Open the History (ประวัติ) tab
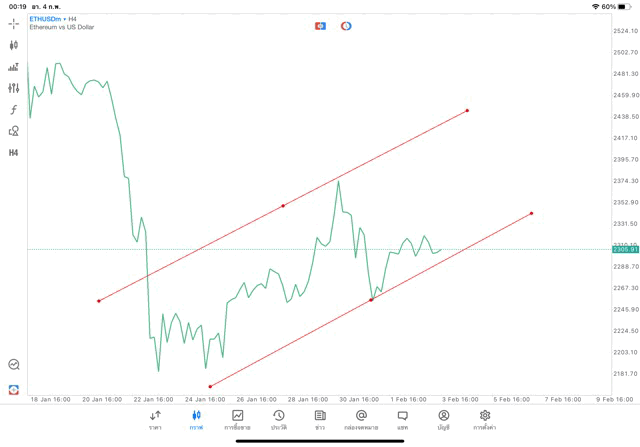Screen dimensions: 640x447 point(279,420)
